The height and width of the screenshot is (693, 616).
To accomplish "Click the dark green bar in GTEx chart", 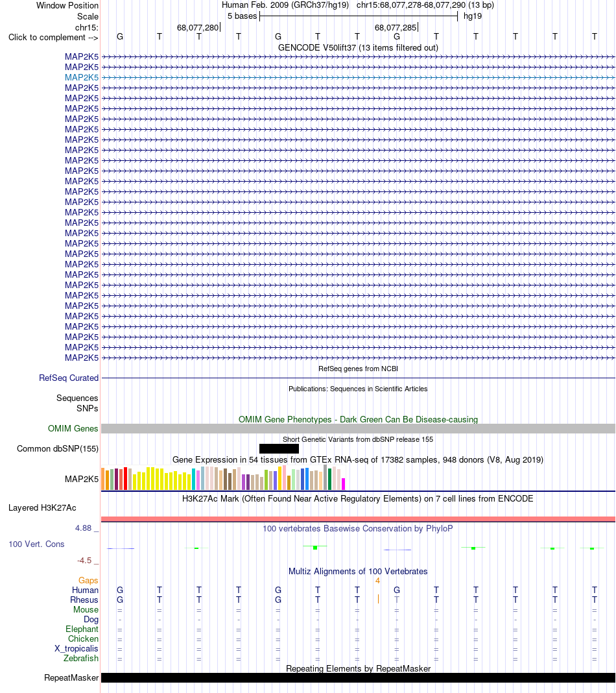I will tap(329, 479).
